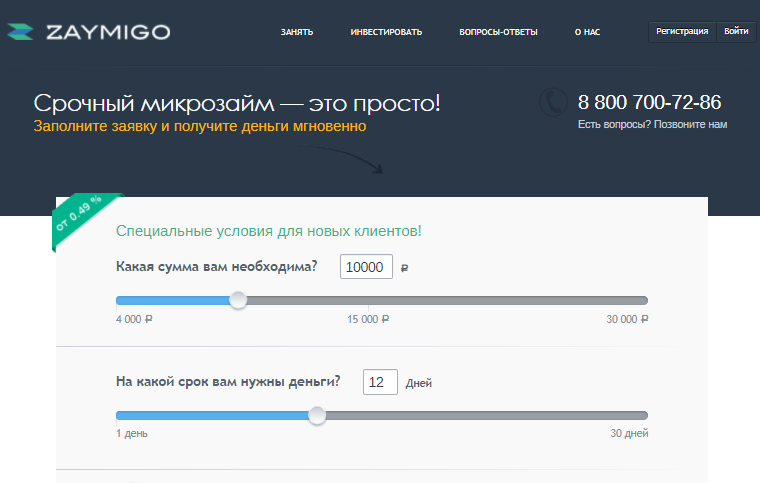Click the '30 дней' maximum label
The image size is (760, 483).
629,433
